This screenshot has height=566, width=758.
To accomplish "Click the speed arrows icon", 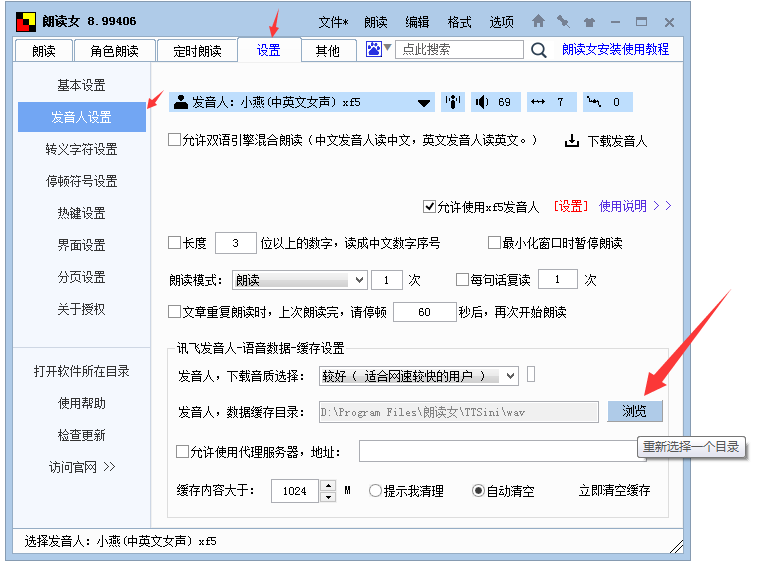I will point(538,102).
